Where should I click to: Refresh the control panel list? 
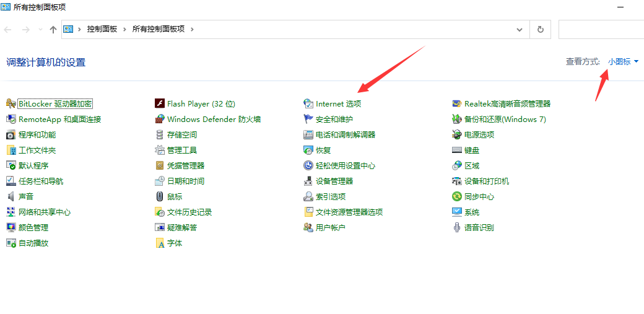[x=541, y=30]
